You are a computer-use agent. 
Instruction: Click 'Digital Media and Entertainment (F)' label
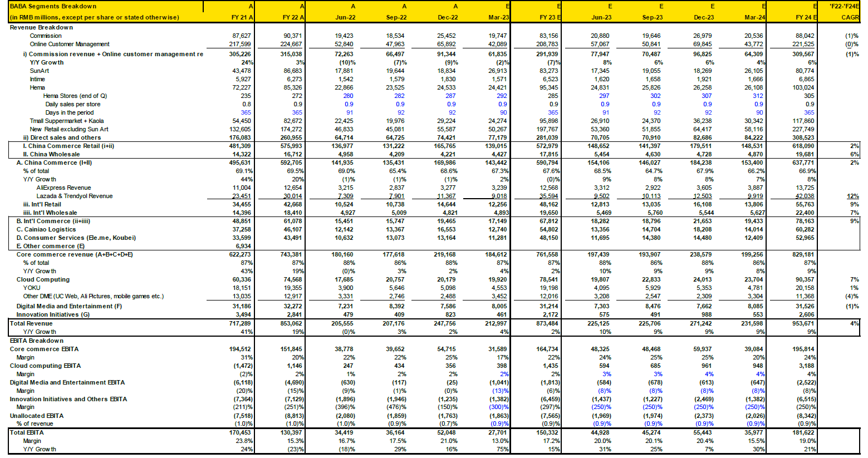click(69, 306)
